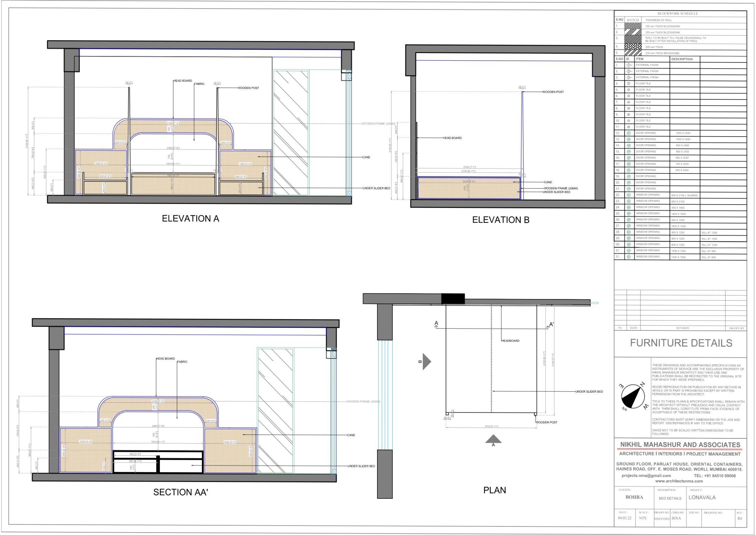Viewport: 756px width, 535px height.
Task: Click the WOODEN POST label in Elevation B
Action: (x=553, y=92)
